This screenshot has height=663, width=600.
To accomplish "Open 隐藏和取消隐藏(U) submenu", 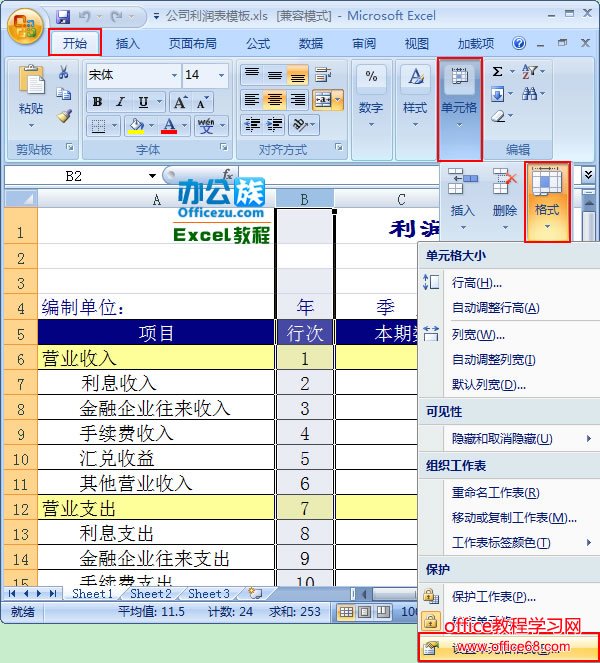I will click(509, 439).
